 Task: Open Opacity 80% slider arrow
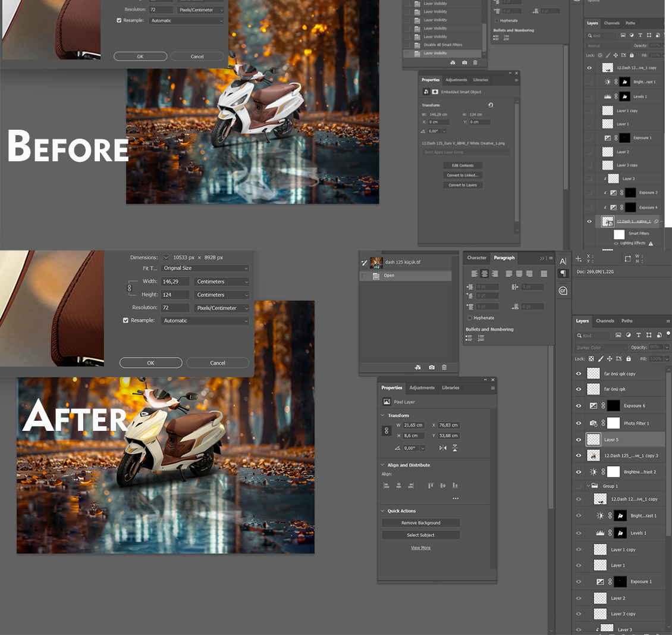(667, 347)
